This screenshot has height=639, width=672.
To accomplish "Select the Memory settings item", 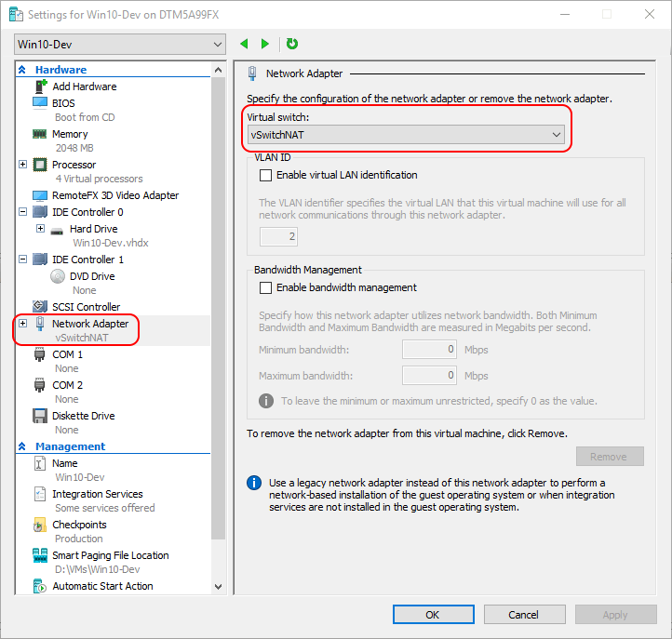I will [x=70, y=134].
